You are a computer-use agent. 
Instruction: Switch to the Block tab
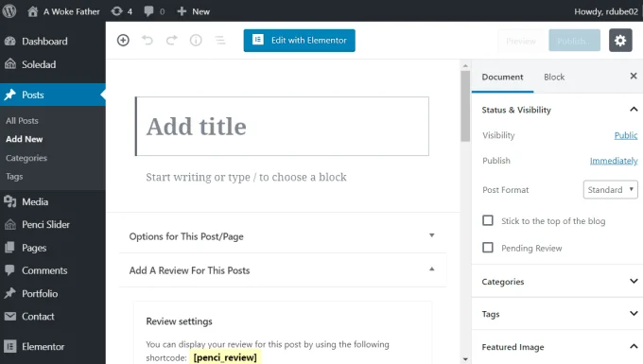point(554,78)
